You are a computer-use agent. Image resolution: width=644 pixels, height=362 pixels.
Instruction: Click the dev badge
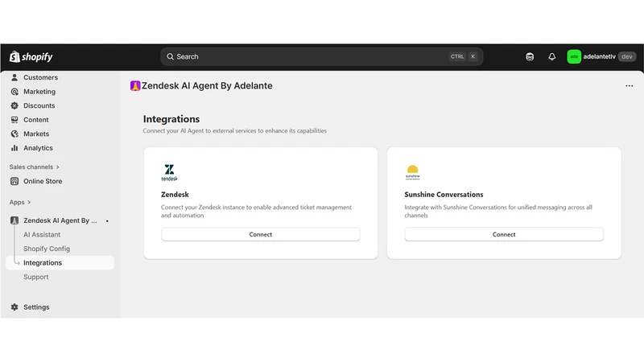[x=627, y=56]
